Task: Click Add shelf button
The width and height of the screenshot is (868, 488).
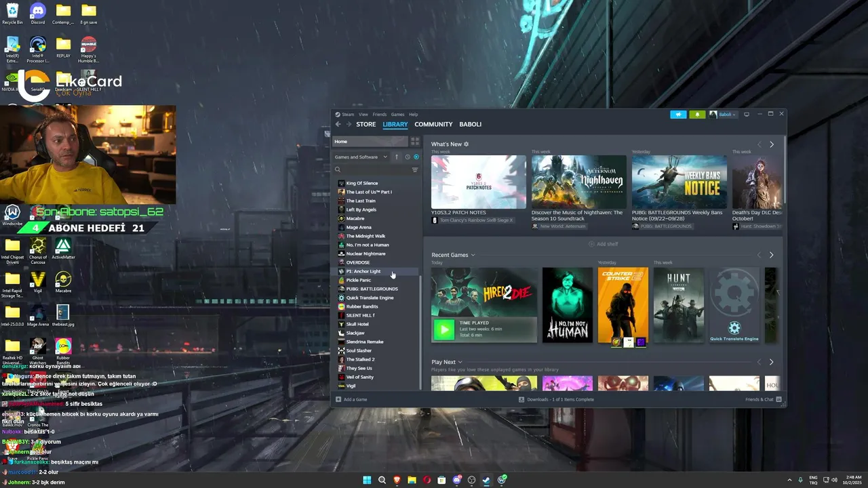Action: click(603, 244)
